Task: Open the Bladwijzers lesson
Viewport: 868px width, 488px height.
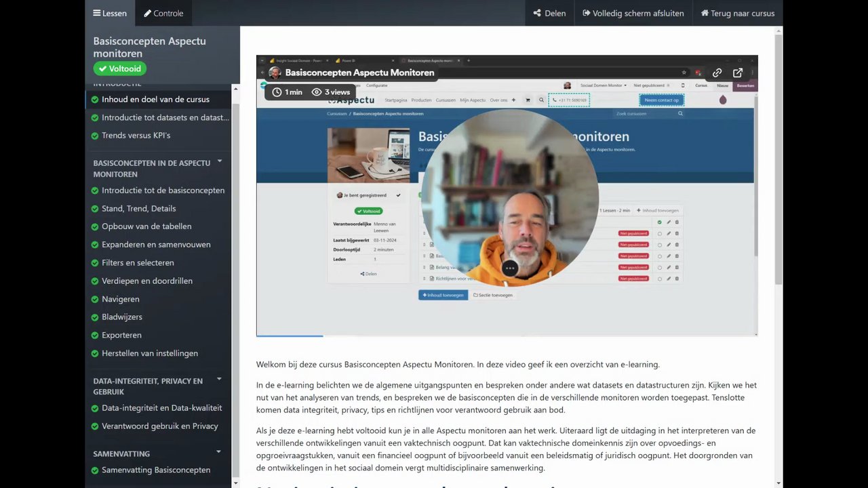Action: (x=122, y=317)
